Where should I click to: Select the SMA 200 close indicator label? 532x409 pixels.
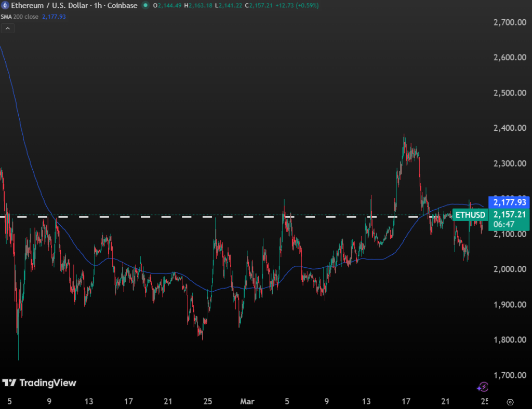pos(19,17)
